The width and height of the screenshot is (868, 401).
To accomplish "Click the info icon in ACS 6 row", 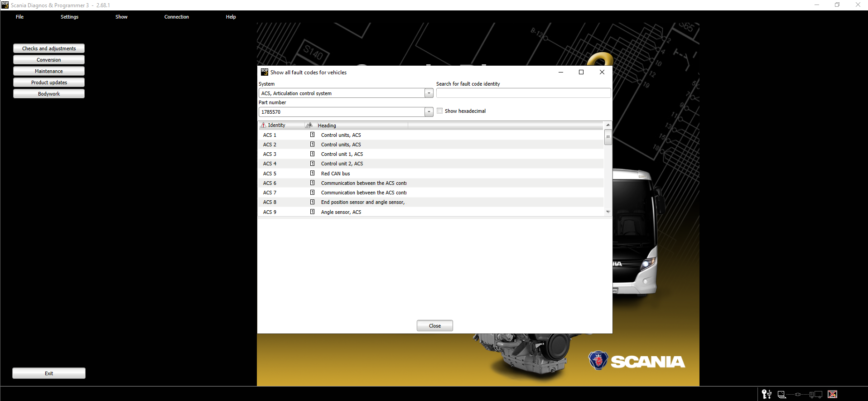I will point(312,183).
